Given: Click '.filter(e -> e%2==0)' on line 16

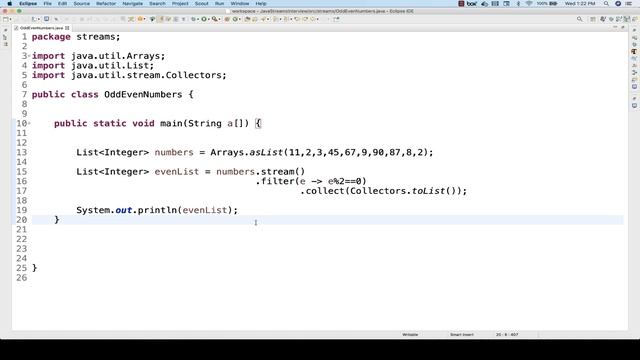Looking at the screenshot, I should [x=311, y=181].
